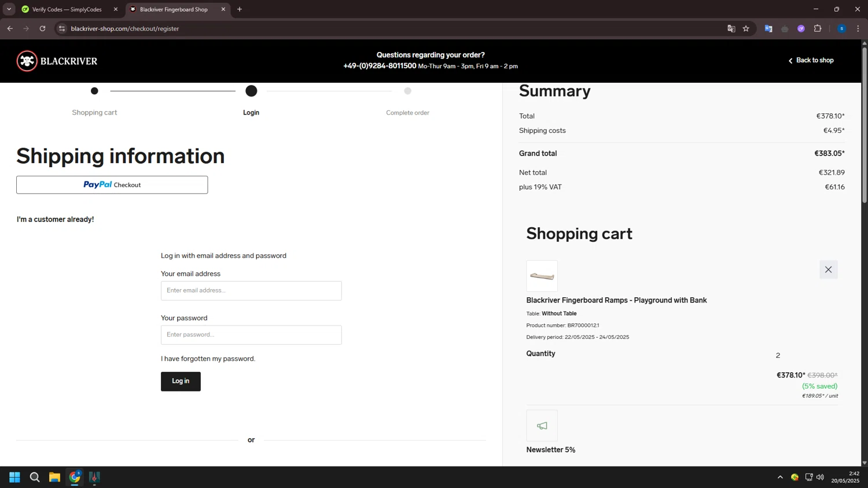Click the I'm a customer already heading
868x488 pixels.
pos(55,219)
